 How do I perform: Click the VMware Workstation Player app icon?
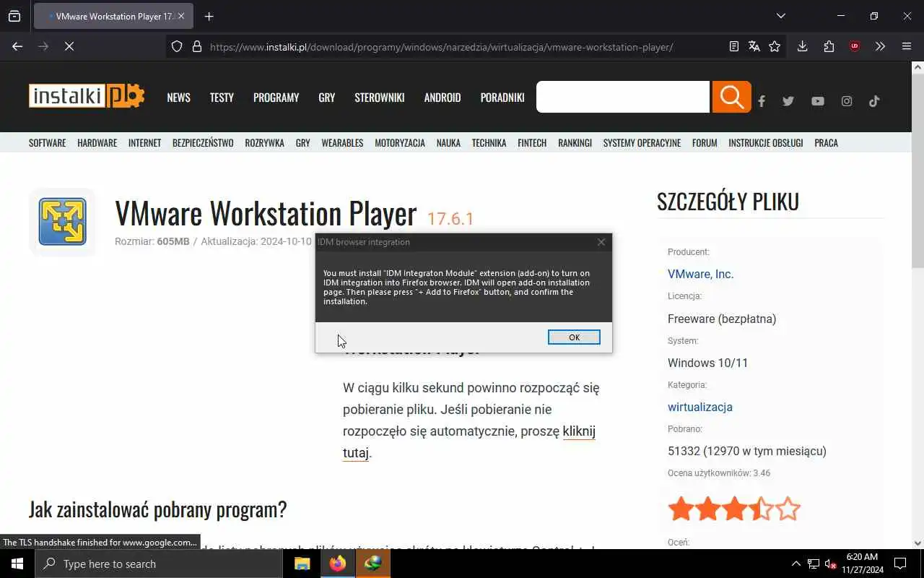coord(63,222)
